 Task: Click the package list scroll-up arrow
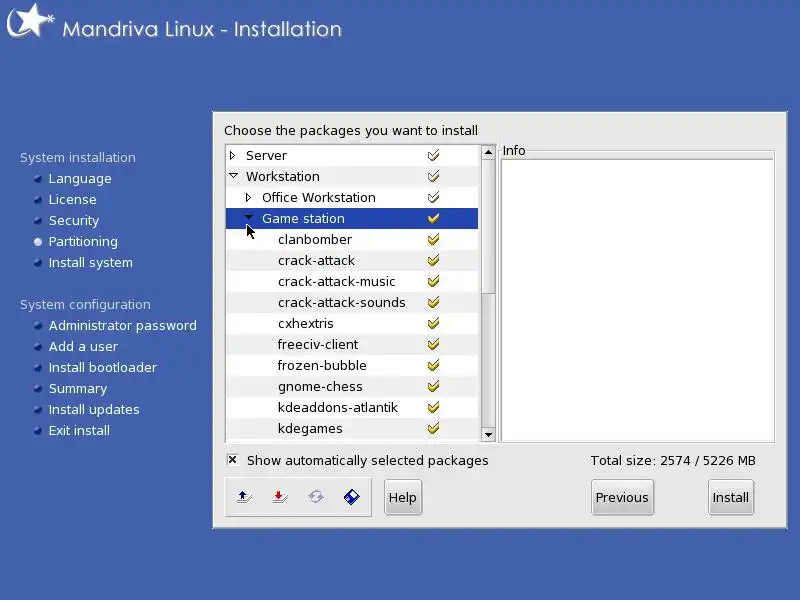click(488, 152)
